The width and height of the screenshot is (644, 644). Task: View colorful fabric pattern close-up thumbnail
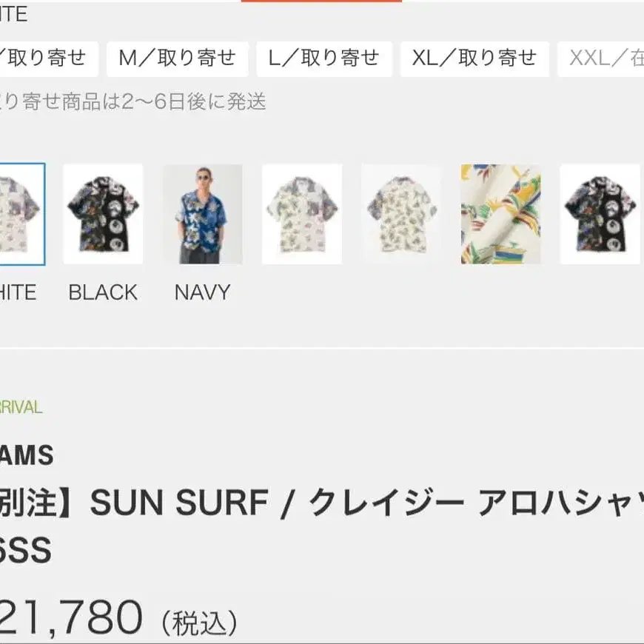click(x=500, y=214)
